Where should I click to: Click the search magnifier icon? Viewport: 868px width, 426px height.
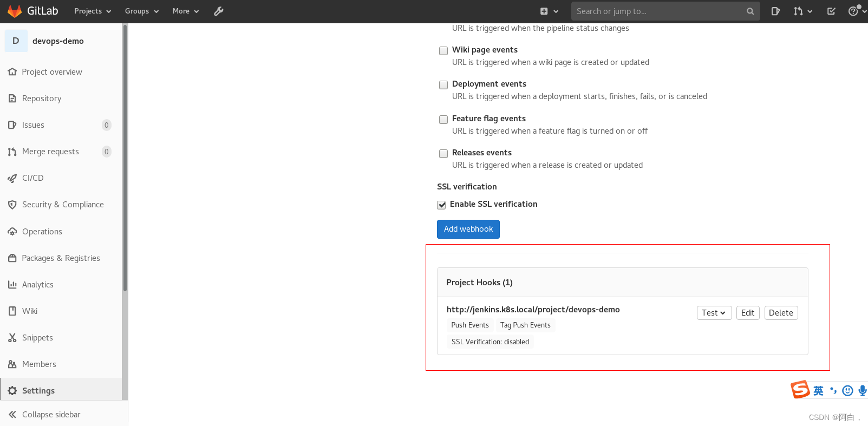[x=750, y=11]
